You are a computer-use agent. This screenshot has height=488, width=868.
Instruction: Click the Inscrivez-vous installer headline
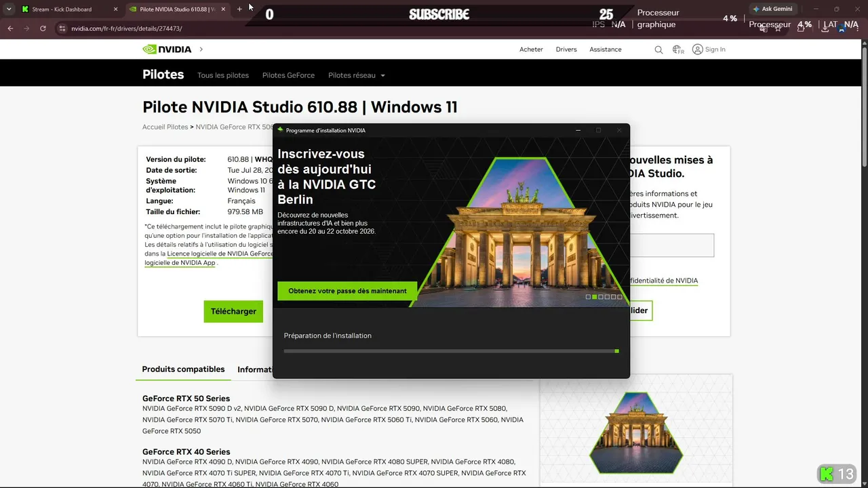(326, 177)
